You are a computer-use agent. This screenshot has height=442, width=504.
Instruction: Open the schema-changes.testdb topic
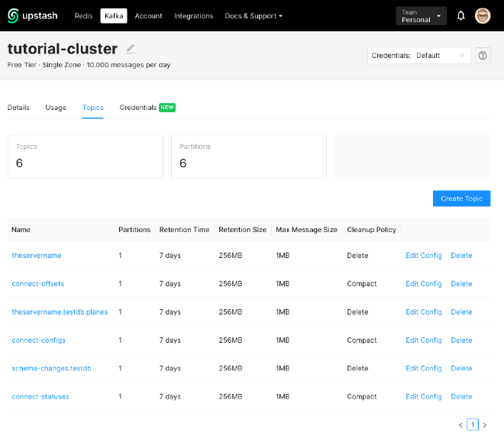[51, 369]
